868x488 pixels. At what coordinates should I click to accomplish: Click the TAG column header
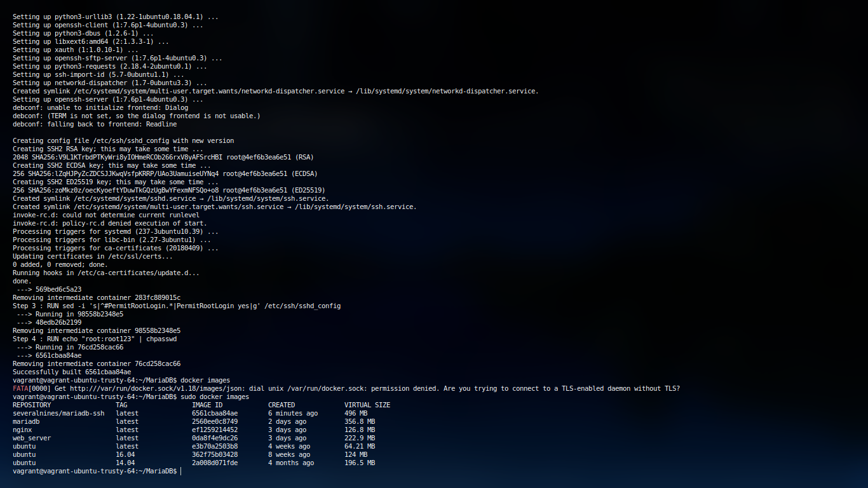click(x=121, y=405)
